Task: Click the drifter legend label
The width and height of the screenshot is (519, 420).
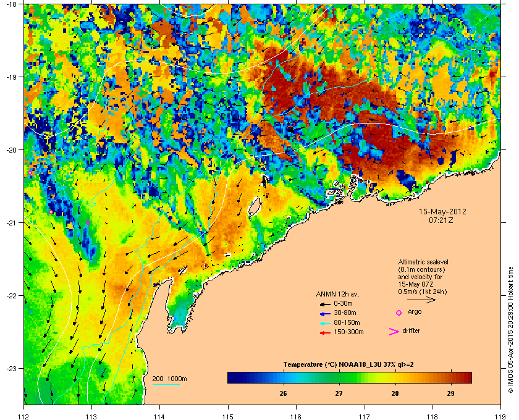Action: click(x=411, y=330)
